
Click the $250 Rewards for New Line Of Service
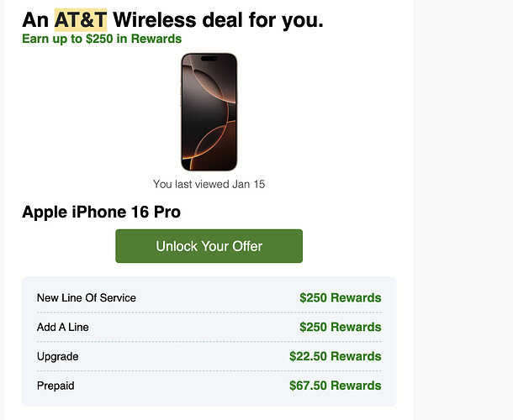point(341,297)
